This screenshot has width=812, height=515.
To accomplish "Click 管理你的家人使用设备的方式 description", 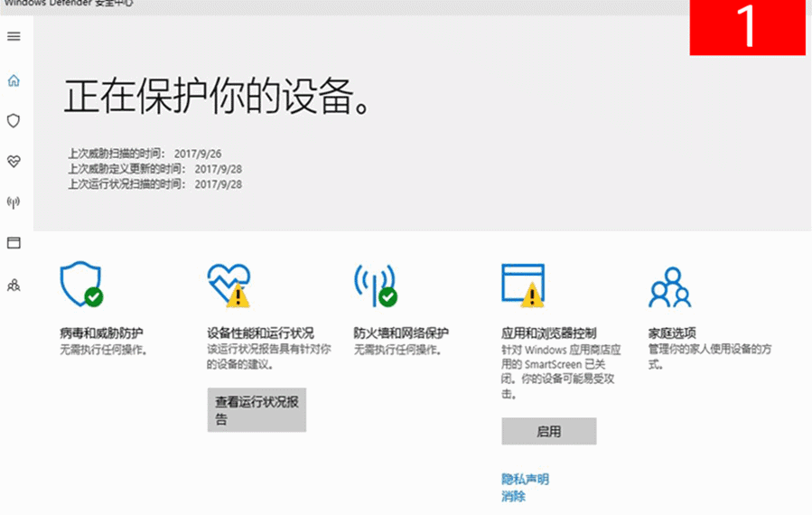I will (710, 357).
